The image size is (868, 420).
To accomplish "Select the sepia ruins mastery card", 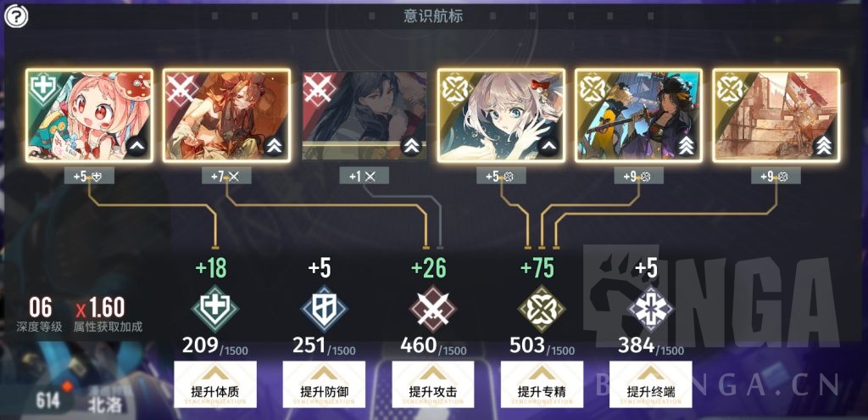I will [776, 115].
